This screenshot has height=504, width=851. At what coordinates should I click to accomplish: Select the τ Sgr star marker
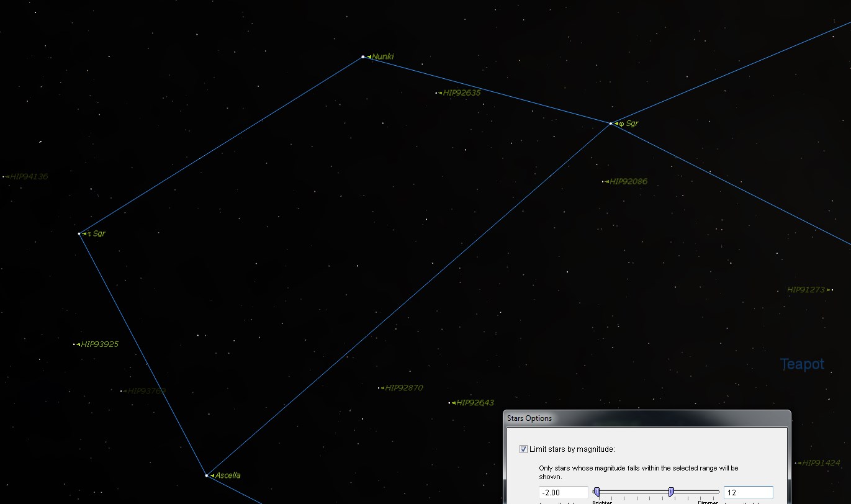click(79, 234)
